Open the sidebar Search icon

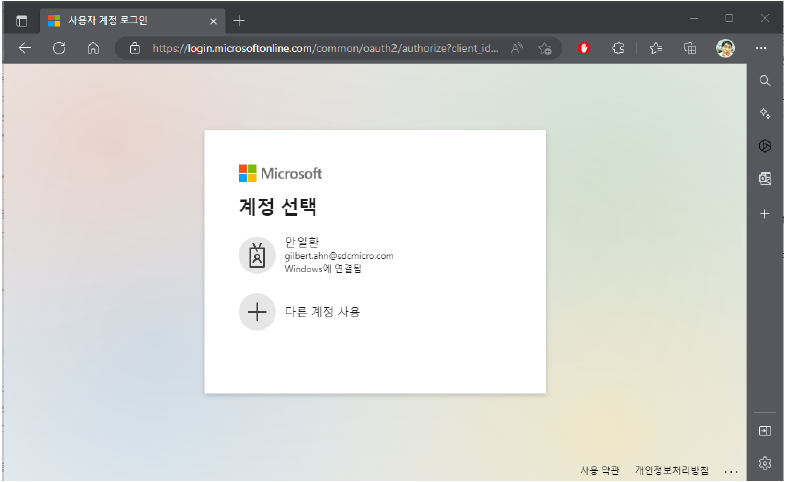[765, 81]
